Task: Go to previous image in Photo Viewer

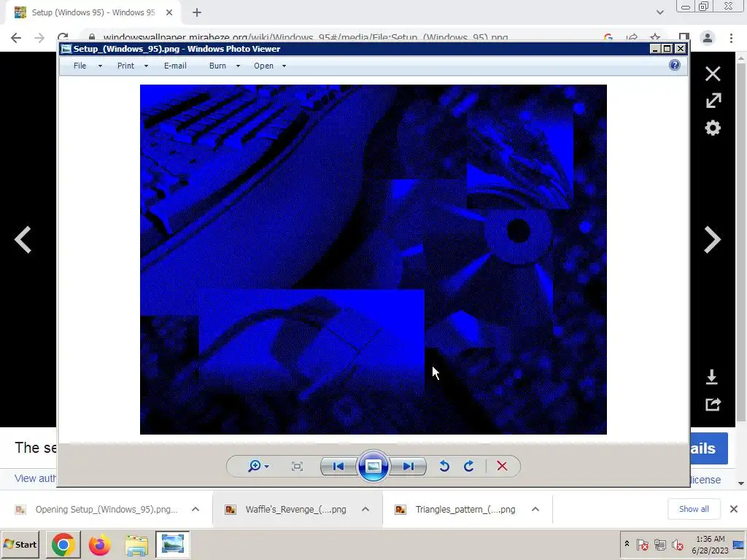Action: tap(338, 466)
